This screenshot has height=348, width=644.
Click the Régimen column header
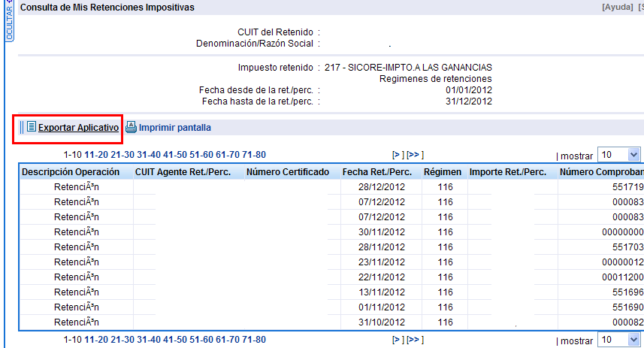(x=443, y=172)
